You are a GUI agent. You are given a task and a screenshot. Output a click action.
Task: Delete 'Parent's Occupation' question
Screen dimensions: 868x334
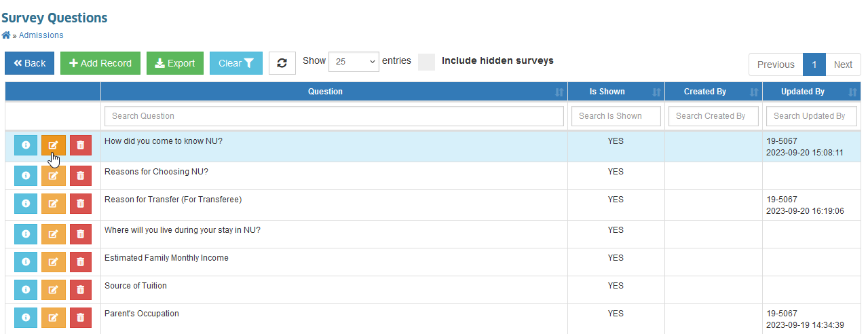coord(81,318)
